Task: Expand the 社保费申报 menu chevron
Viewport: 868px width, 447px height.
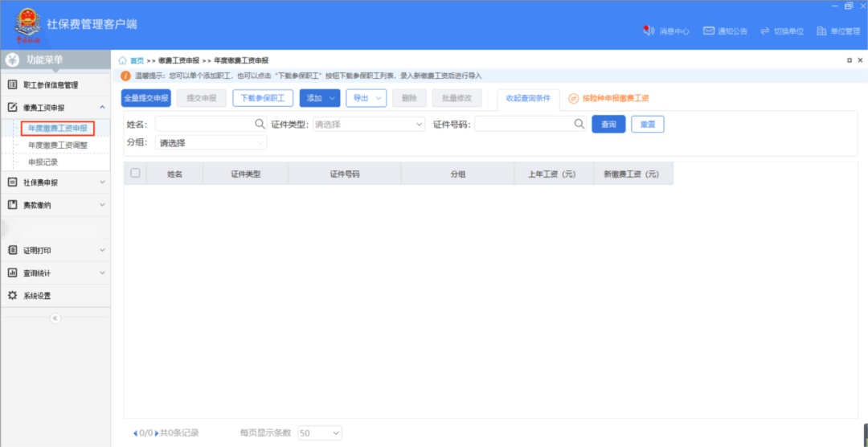Action: [102, 182]
